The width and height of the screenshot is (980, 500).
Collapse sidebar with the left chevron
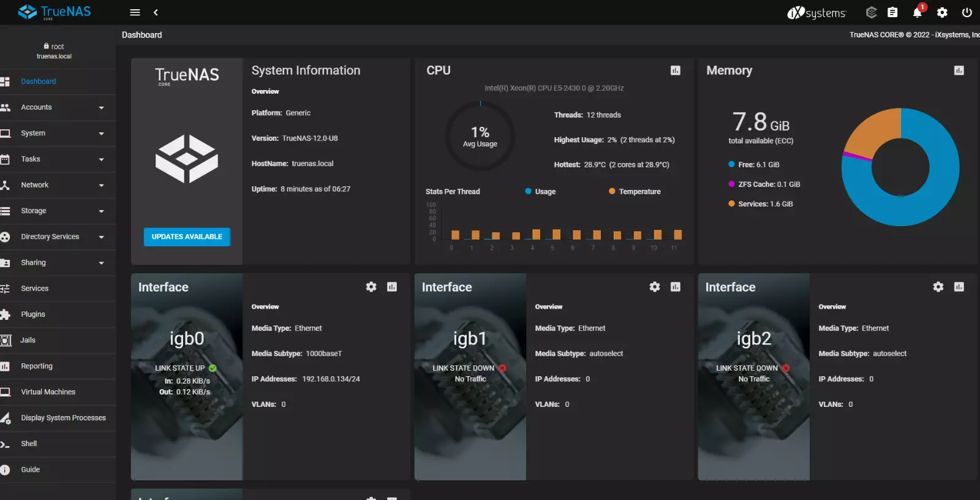point(156,12)
